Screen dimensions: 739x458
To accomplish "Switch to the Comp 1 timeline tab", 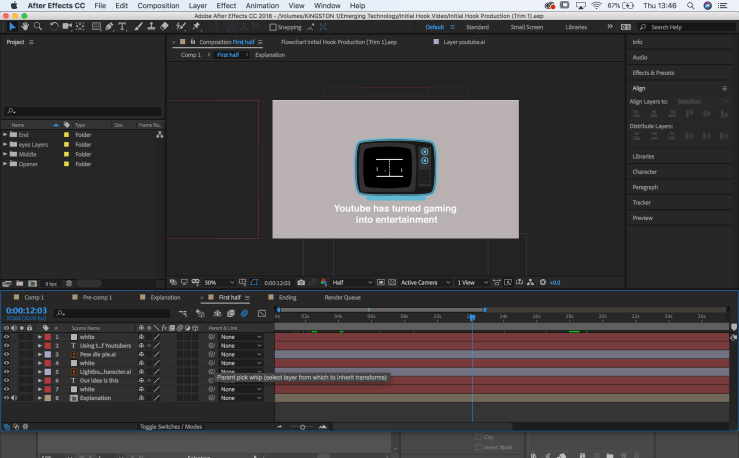I will 34,297.
